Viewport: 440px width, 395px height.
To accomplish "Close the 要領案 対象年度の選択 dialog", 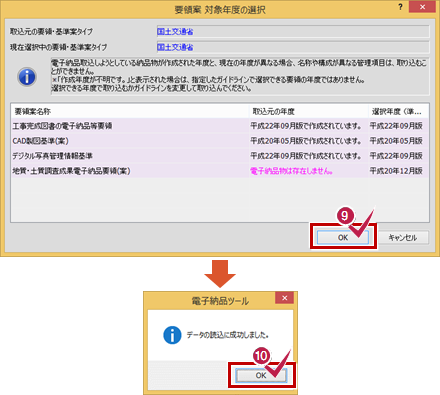I will 422,7.
